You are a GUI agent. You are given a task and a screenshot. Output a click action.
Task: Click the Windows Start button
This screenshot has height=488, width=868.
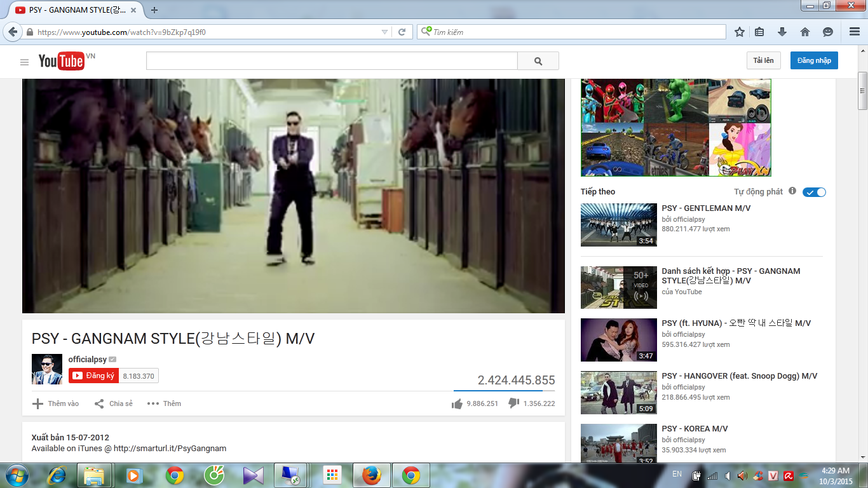[16, 475]
